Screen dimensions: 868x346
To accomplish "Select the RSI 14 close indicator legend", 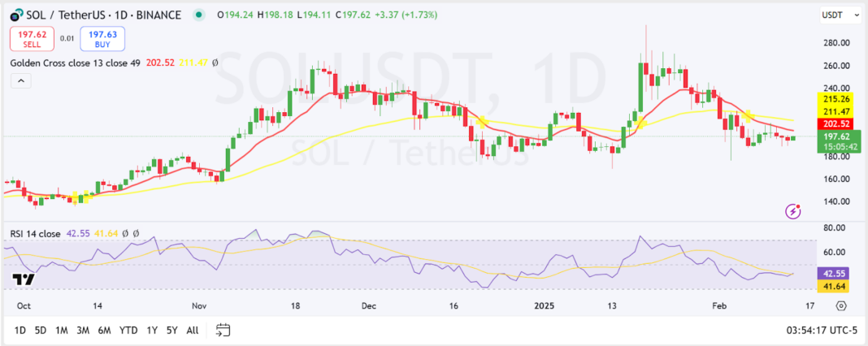I will coord(36,234).
